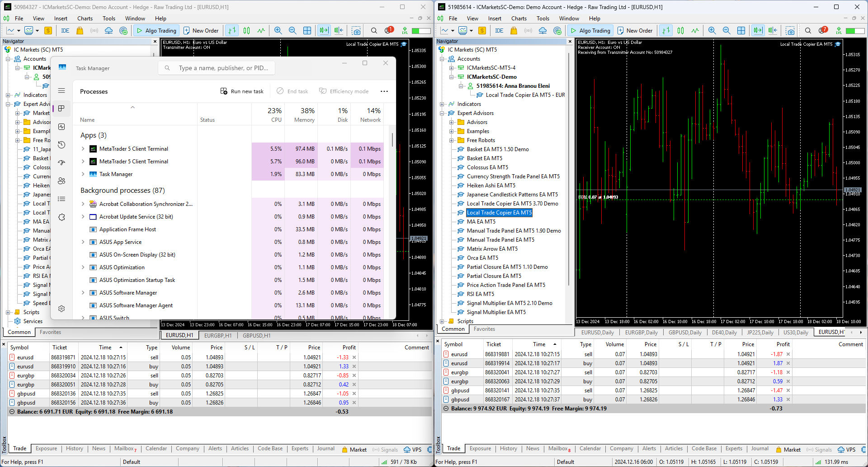This screenshot has width=868, height=467.
Task: Open Task Manager App history icon
Action: 61,145
